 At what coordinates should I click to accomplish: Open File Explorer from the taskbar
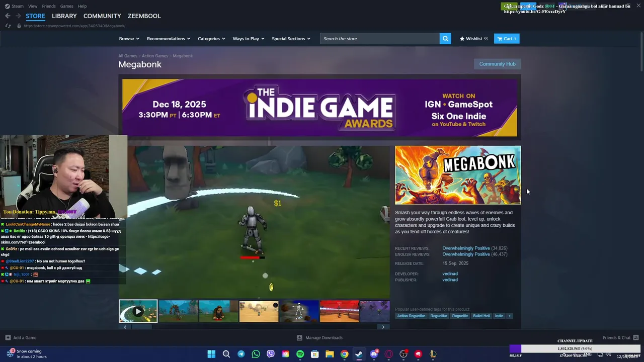[330, 354]
